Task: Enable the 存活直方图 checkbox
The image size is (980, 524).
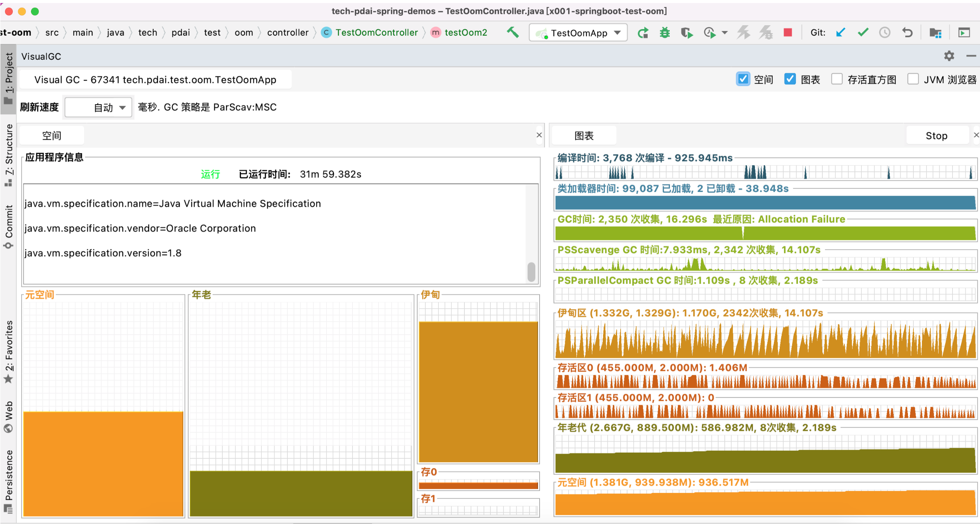Action: pyautogui.click(x=837, y=79)
